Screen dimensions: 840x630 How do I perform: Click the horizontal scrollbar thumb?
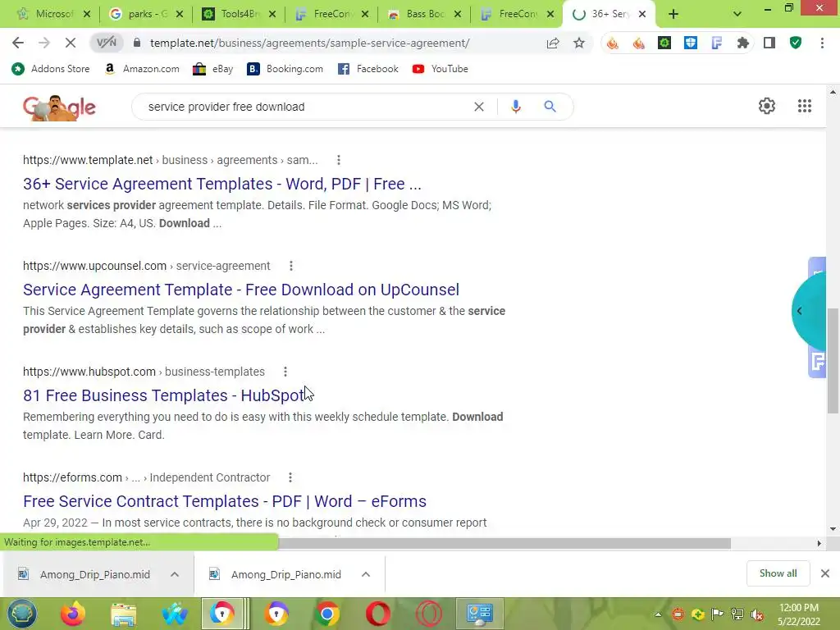pos(504,543)
